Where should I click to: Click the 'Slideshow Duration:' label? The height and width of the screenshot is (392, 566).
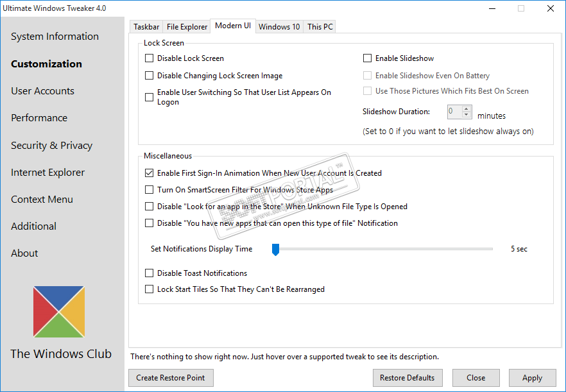(x=397, y=112)
